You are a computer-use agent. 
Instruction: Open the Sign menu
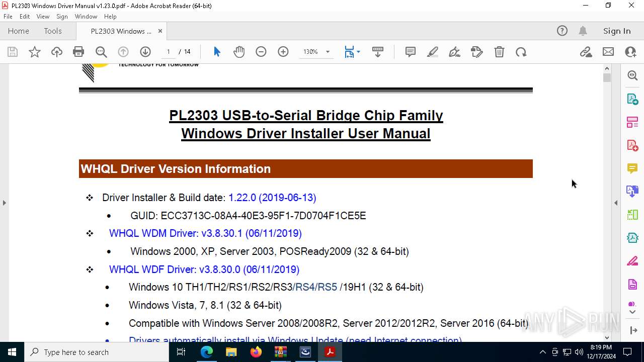pos(62,17)
